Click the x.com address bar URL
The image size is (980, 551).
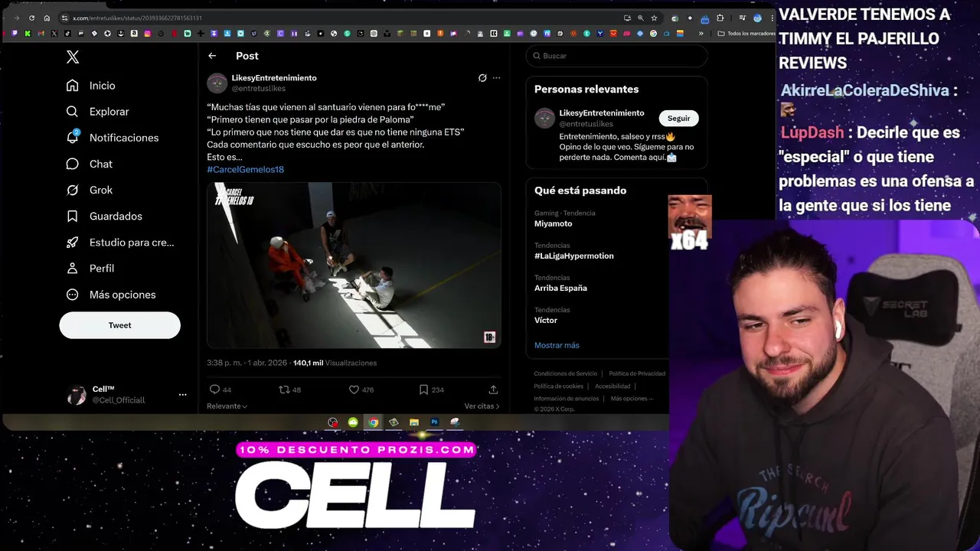click(137, 18)
